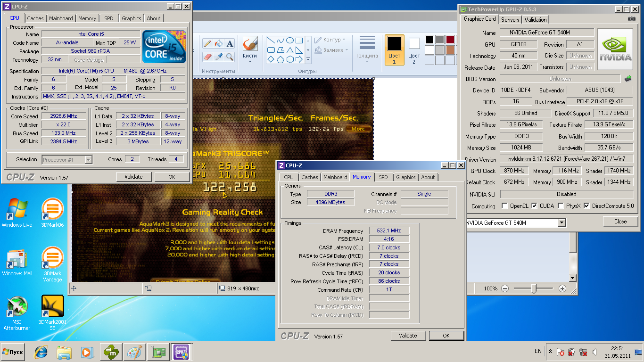The width and height of the screenshot is (644, 362).
Task: Open Internet Explorer from the taskbar
Action: click(x=41, y=352)
